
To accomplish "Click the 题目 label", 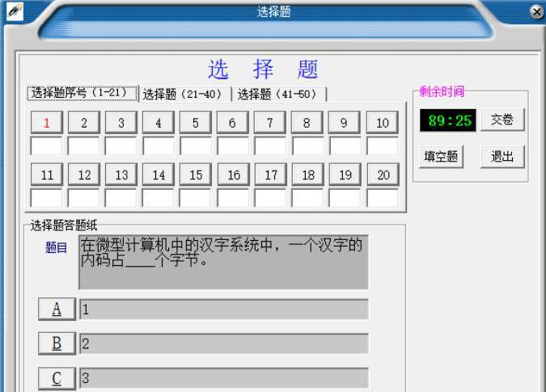I will [x=56, y=247].
